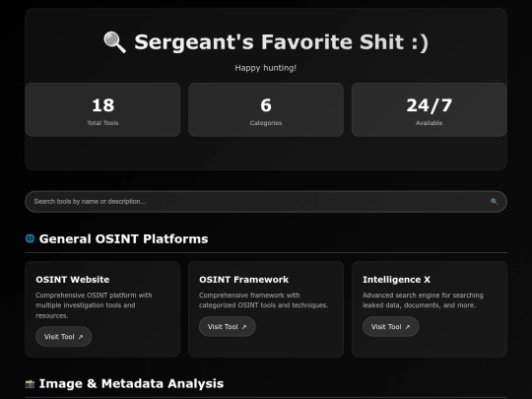Click the globe icon next to General OSINT Platforms
The height and width of the screenshot is (399, 532).
point(30,238)
